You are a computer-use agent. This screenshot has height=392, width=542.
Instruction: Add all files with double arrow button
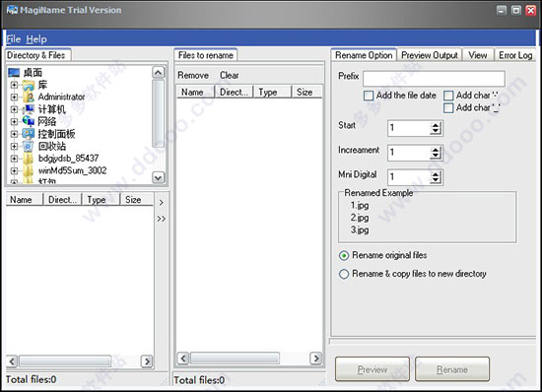coord(161,219)
